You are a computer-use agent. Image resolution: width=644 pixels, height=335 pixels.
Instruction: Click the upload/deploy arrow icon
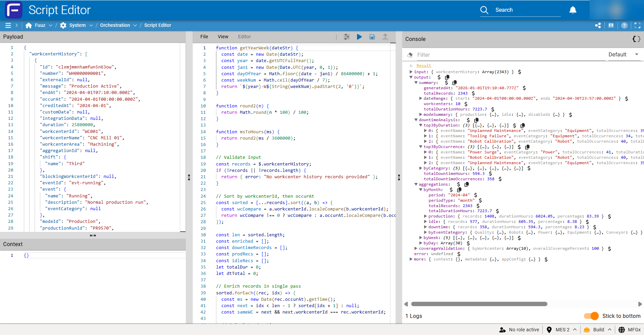[385, 37]
